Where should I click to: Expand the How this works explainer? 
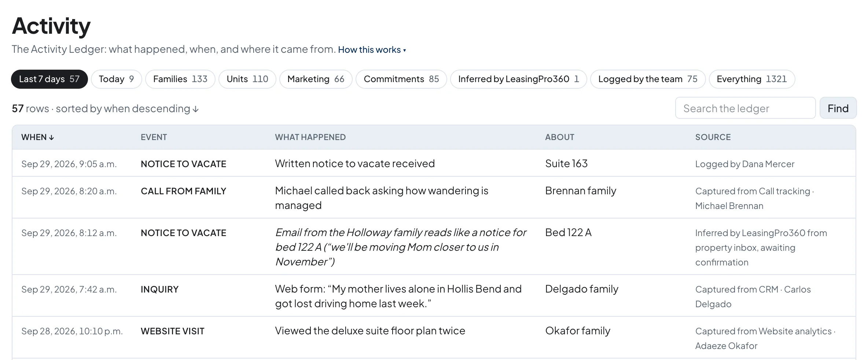click(x=372, y=49)
